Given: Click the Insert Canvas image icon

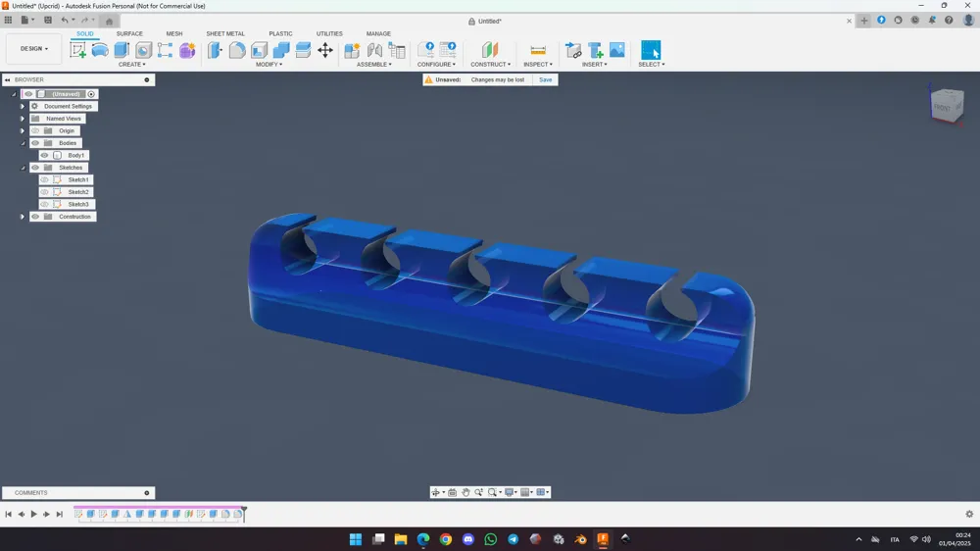Looking at the screenshot, I should pyautogui.click(x=616, y=50).
